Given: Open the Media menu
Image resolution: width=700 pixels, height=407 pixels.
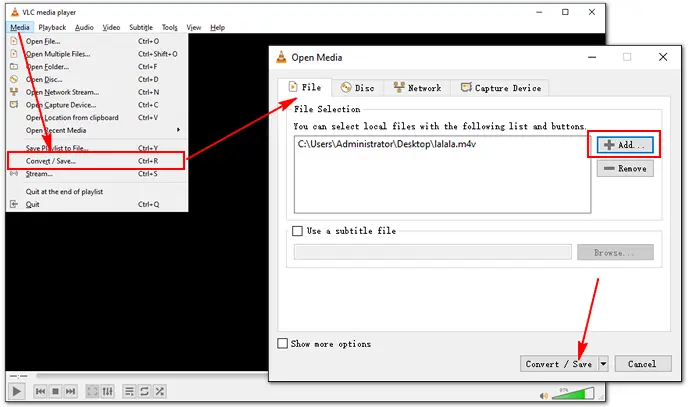Looking at the screenshot, I should [20, 27].
